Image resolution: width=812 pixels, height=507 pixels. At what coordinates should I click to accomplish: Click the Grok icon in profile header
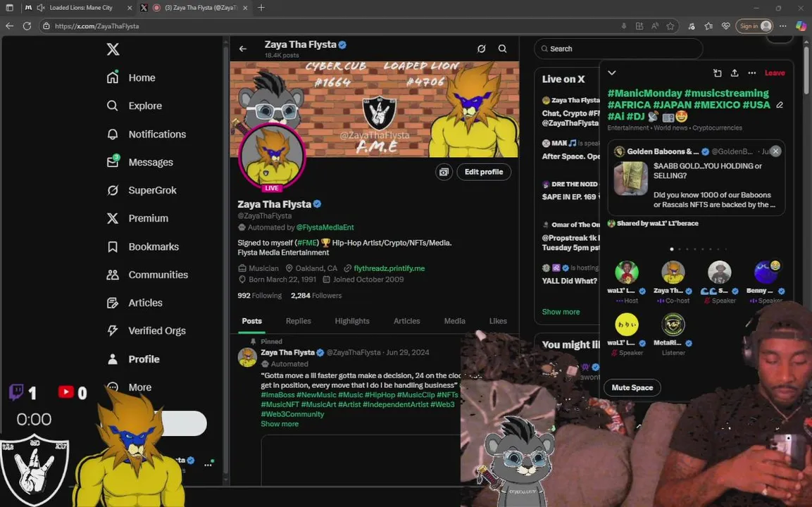click(481, 49)
